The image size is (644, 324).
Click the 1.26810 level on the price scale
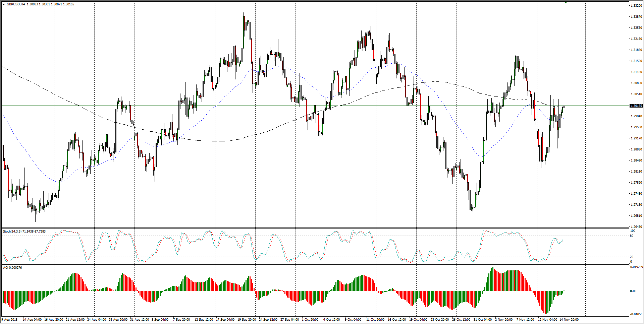click(636, 216)
